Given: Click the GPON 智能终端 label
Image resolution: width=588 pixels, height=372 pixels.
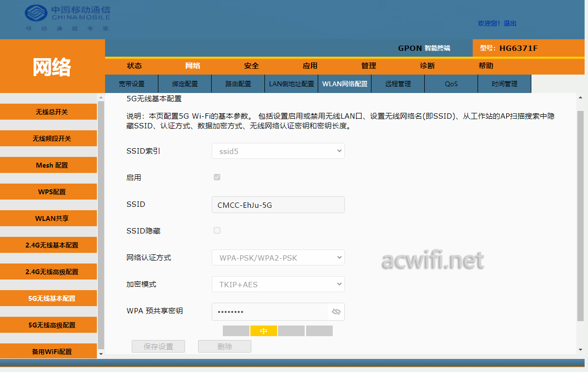Looking at the screenshot, I should pos(424,48).
